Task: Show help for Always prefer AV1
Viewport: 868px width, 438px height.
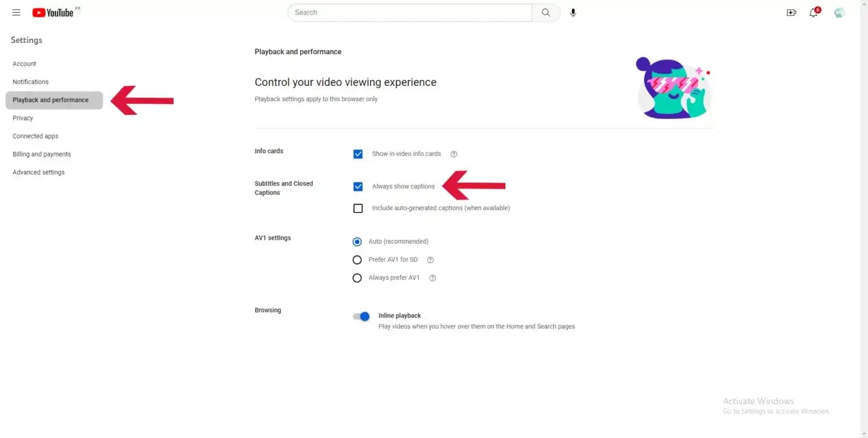Action: (x=432, y=278)
